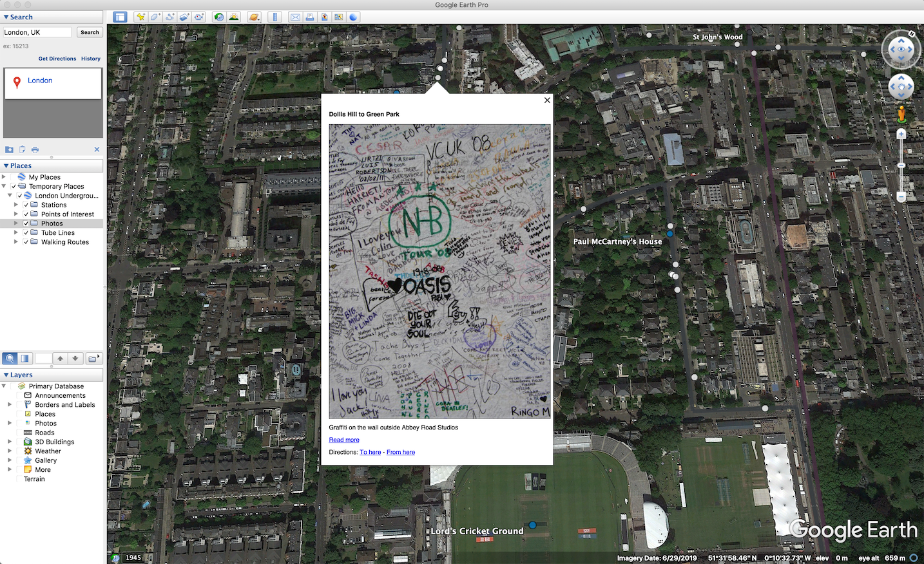The height and width of the screenshot is (564, 924).
Task: Collapse the Layers panel header
Action: 52,375
